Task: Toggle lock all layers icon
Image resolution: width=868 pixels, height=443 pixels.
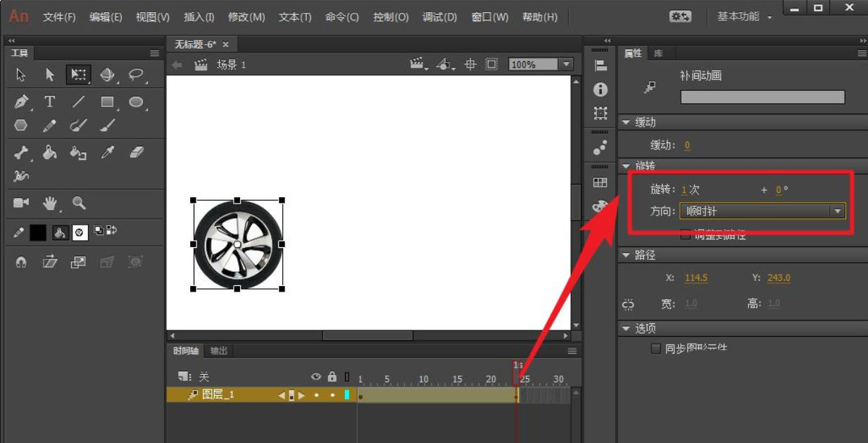Action: tap(332, 378)
